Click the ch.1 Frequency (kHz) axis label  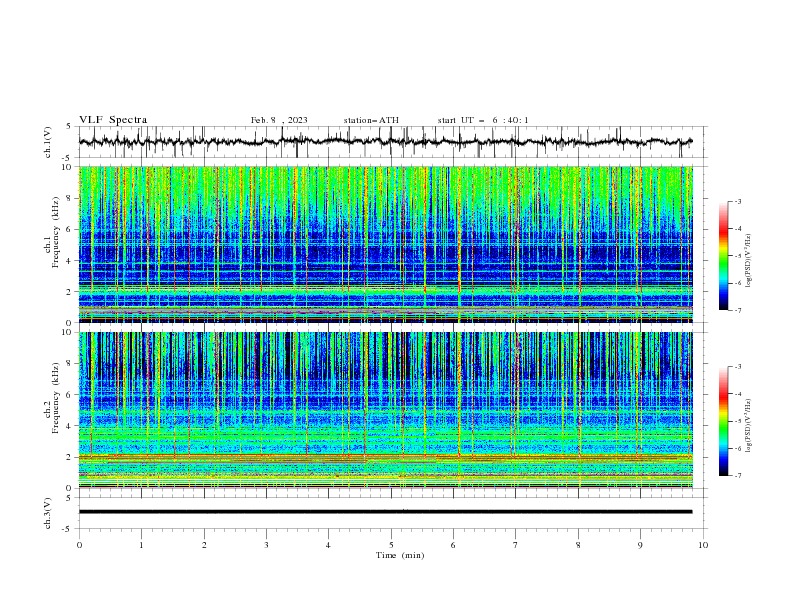(52, 233)
